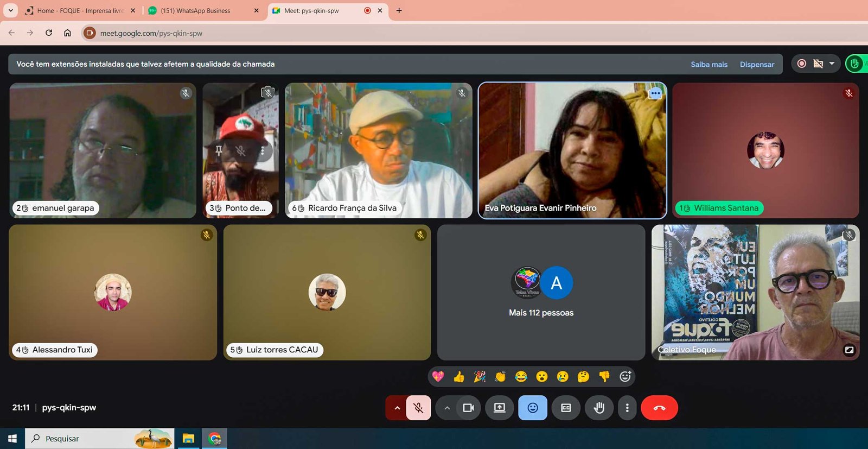
Task: Open the screen share presentation button
Action: click(500, 408)
